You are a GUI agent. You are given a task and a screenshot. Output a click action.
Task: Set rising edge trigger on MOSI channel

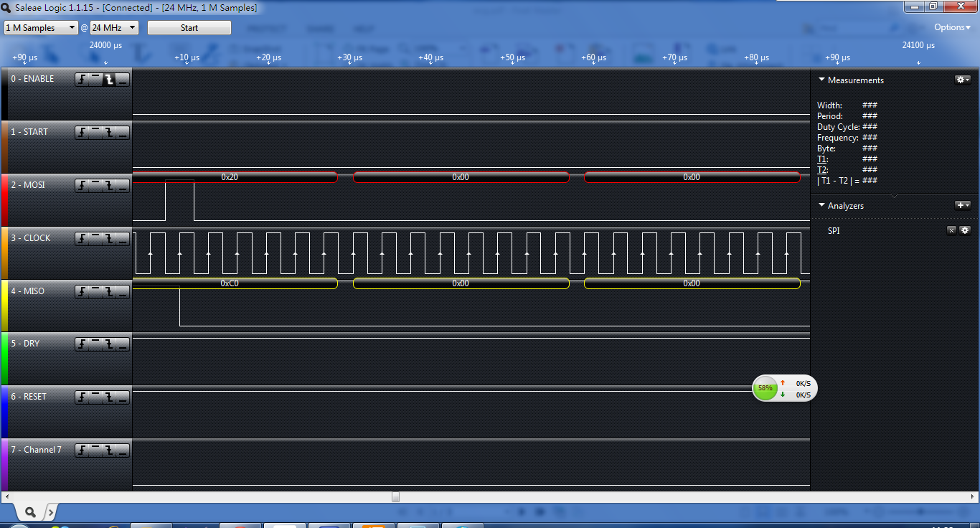coord(82,186)
